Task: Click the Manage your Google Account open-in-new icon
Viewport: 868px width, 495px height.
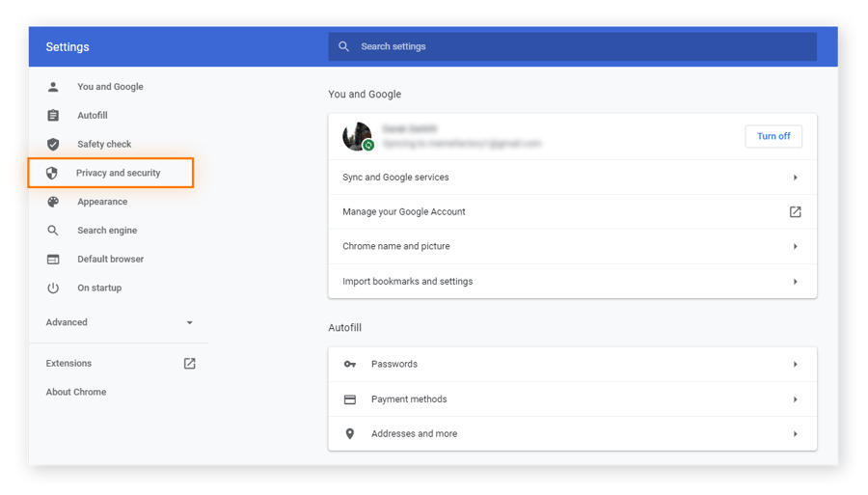Action: point(795,211)
